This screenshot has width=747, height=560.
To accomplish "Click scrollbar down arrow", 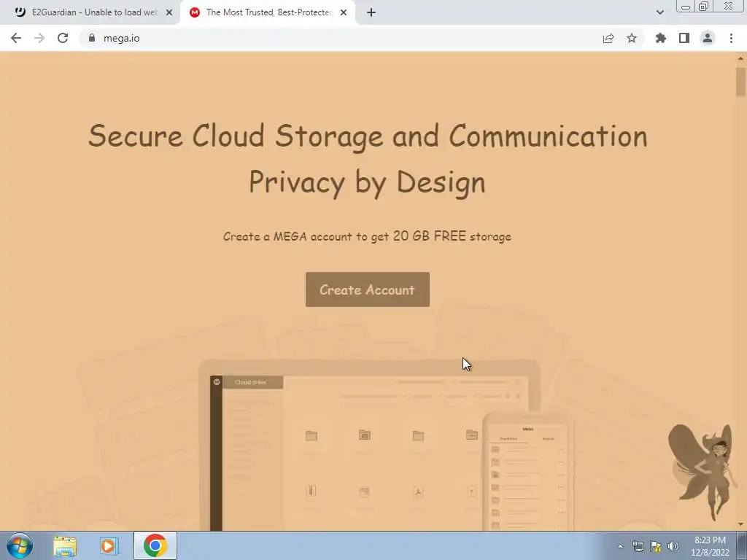I will coord(740,524).
